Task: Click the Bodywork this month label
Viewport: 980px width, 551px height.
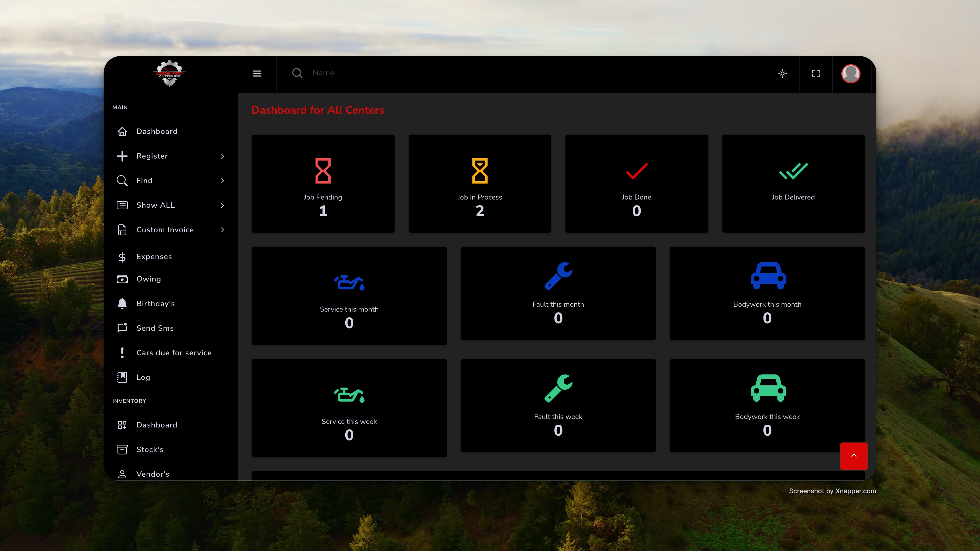Action: coord(767,304)
